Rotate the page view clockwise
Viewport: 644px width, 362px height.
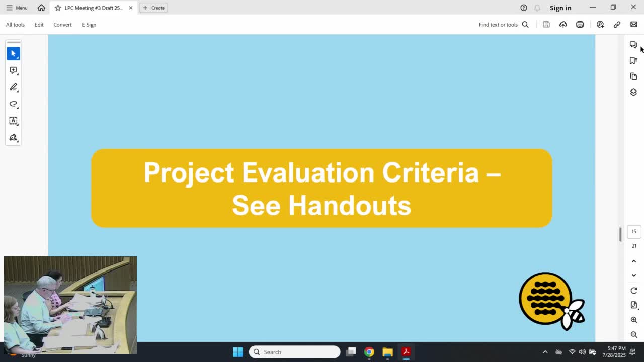click(634, 291)
